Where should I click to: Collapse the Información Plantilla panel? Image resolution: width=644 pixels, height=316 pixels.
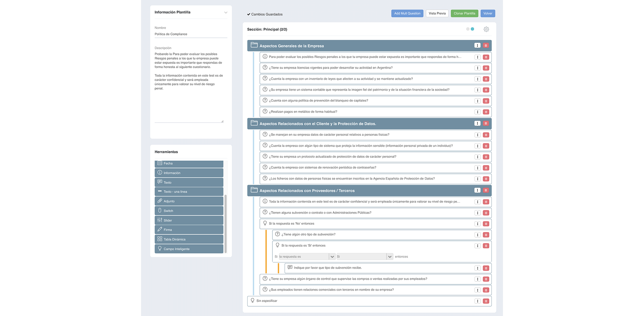click(226, 13)
